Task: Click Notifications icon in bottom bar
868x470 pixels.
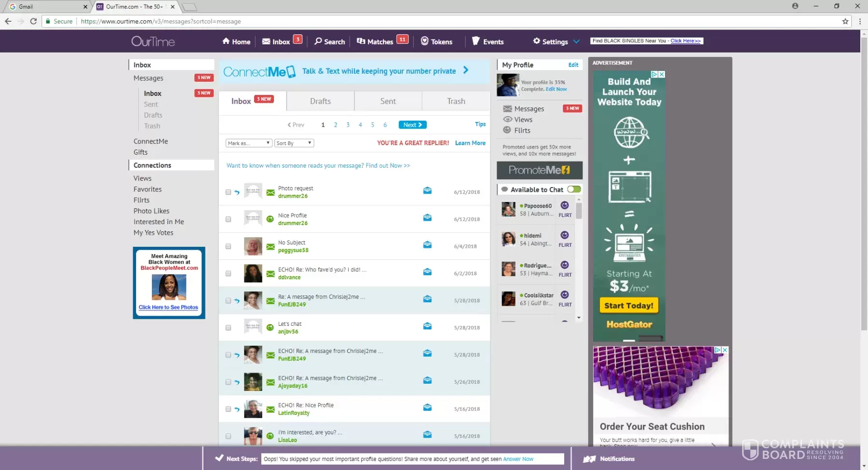Action: 589,459
